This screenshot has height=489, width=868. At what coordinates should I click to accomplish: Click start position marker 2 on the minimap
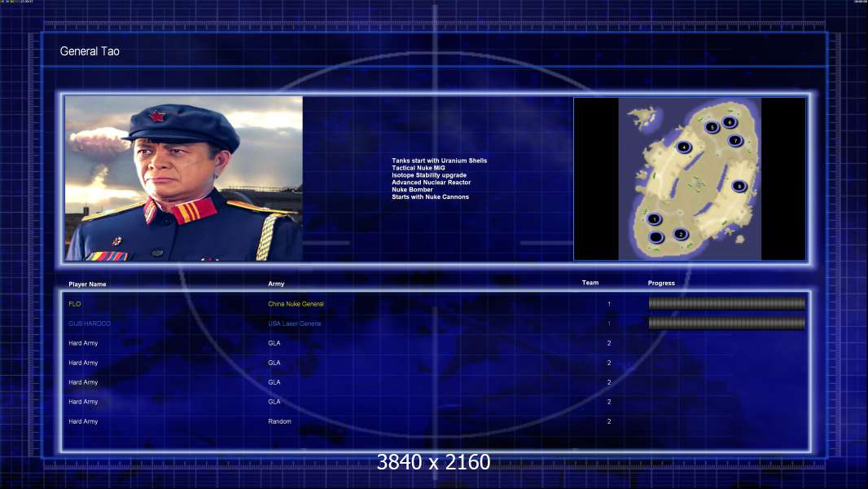[681, 234]
